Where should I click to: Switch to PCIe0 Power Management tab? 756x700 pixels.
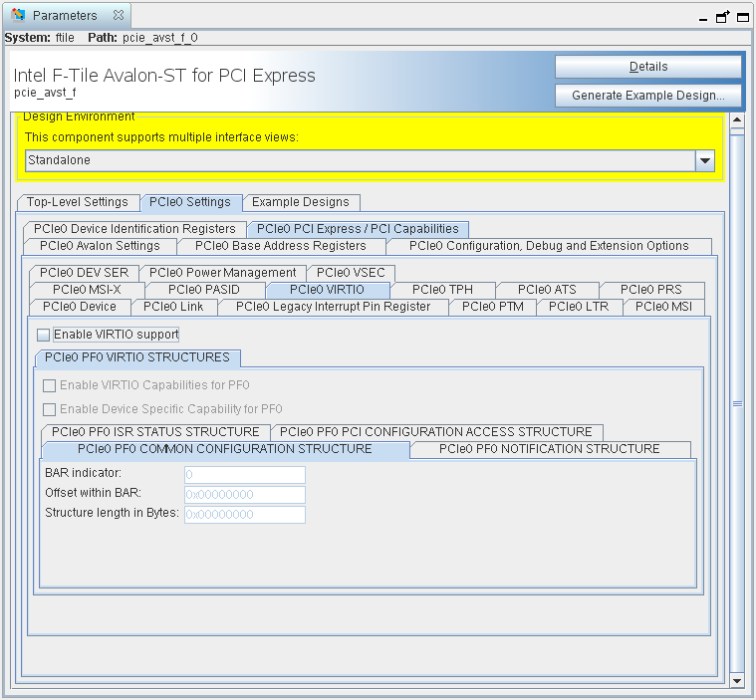coord(223,273)
